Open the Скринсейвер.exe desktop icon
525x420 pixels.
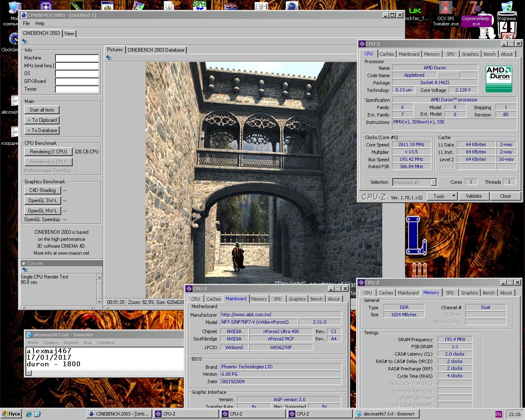point(476,14)
